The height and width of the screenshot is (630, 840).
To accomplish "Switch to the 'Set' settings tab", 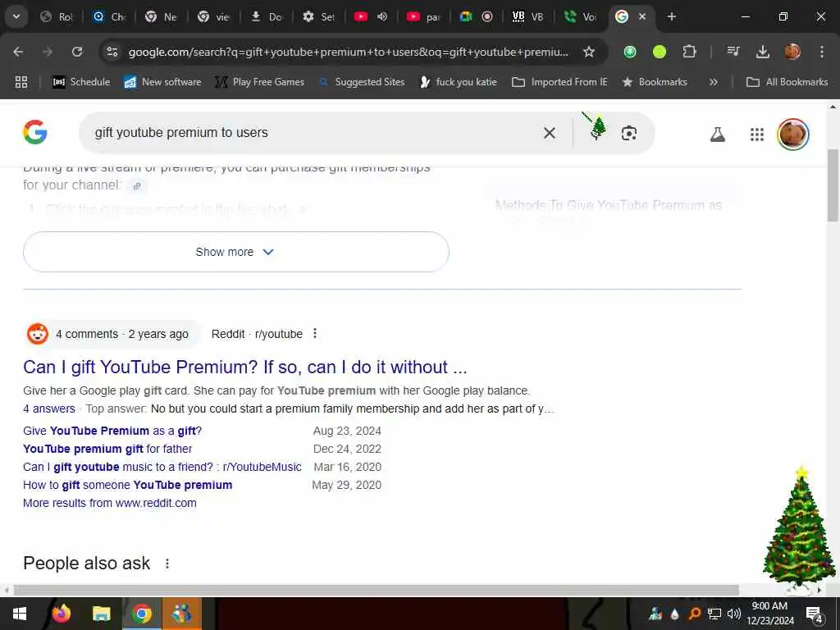I will (x=319, y=16).
